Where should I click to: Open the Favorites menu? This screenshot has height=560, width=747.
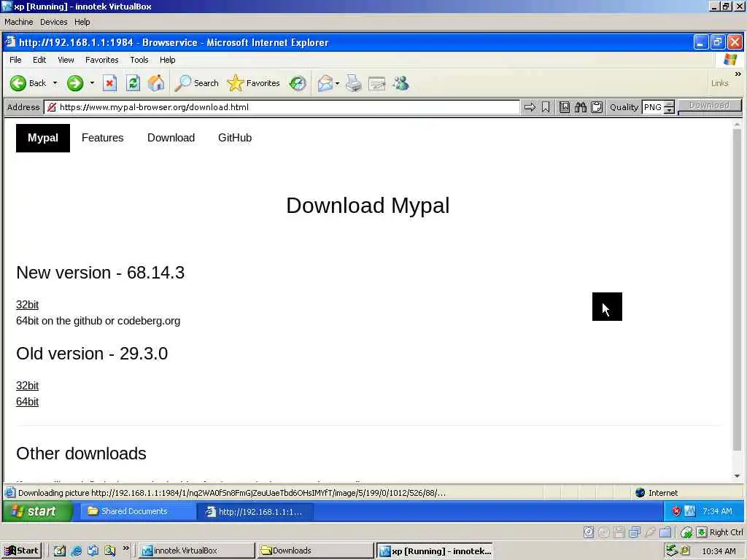point(102,60)
